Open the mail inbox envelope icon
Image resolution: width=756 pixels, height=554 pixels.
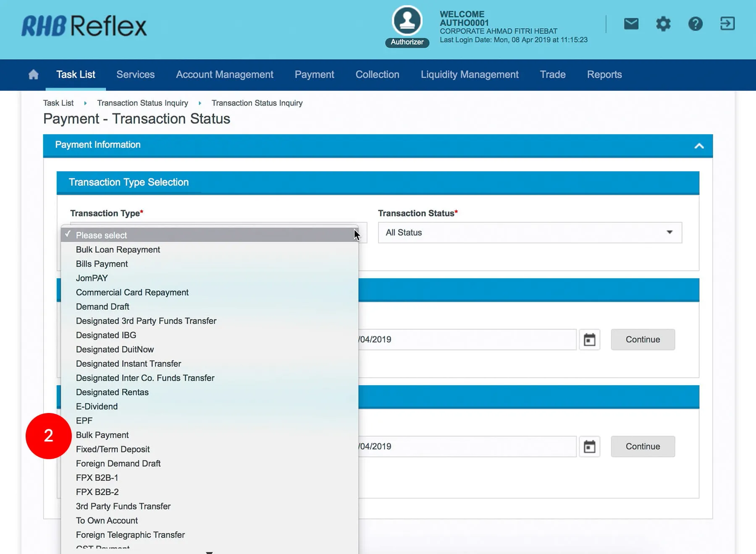click(x=631, y=24)
